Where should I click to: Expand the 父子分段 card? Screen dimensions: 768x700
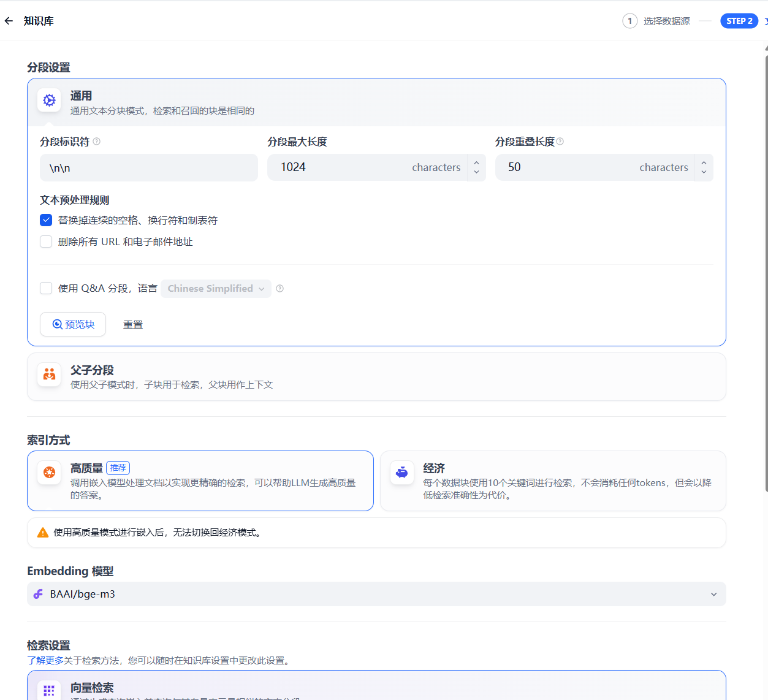pos(376,375)
